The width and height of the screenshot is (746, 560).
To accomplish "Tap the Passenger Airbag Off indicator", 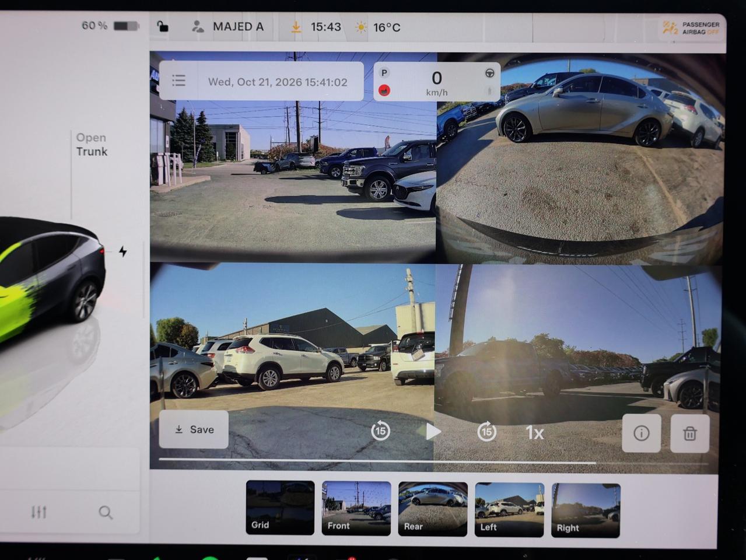I will click(691, 27).
